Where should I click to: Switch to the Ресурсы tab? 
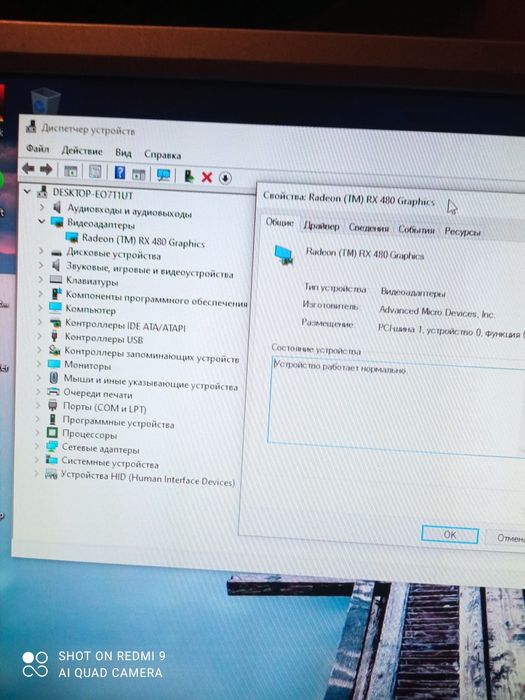[x=462, y=231]
